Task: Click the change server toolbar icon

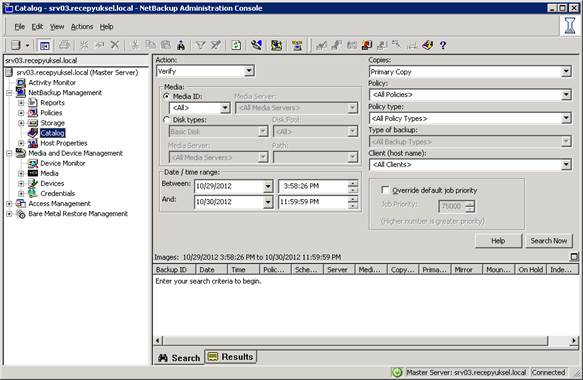Action: [256, 45]
